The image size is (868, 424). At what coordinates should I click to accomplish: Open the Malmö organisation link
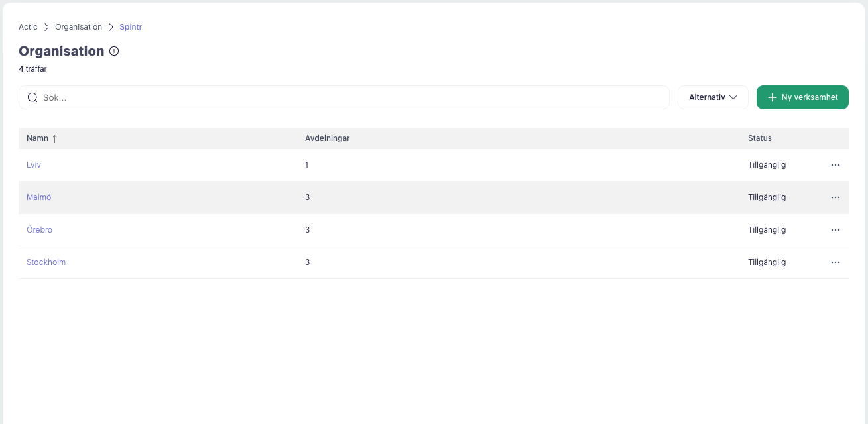click(x=38, y=197)
